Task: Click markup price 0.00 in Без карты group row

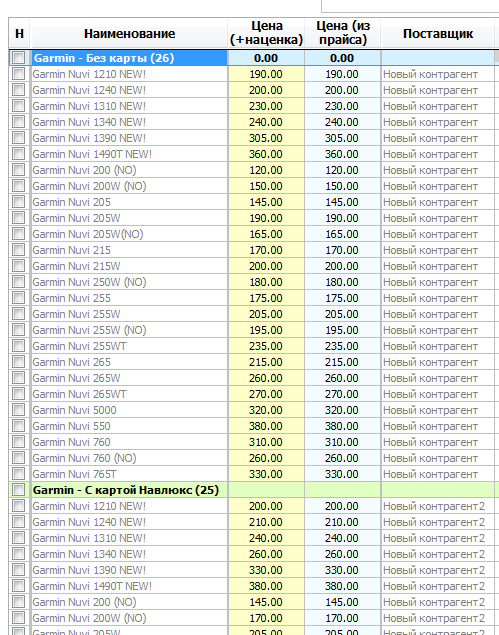Action: click(266, 58)
